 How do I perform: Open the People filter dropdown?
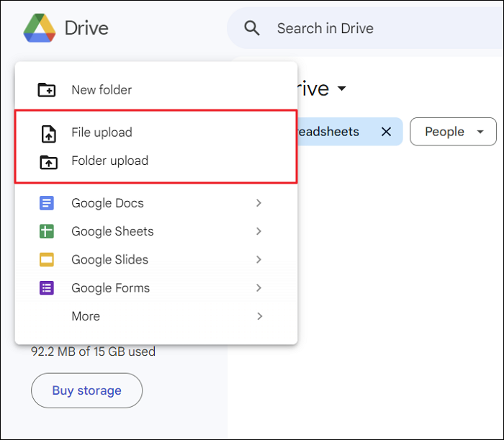453,132
